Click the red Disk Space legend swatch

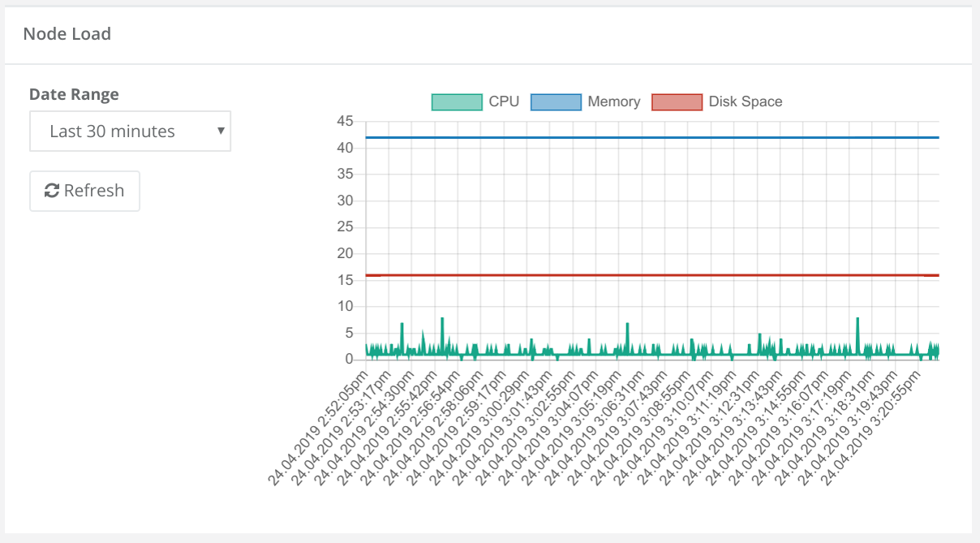(678, 101)
